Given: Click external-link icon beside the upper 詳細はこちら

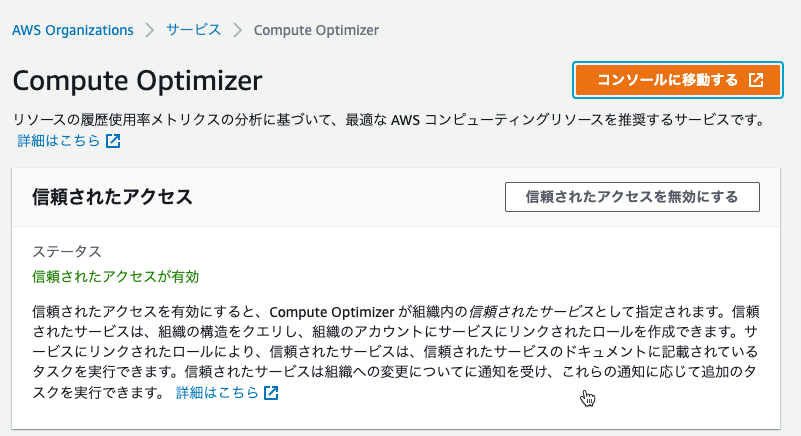Looking at the screenshot, I should [x=113, y=141].
